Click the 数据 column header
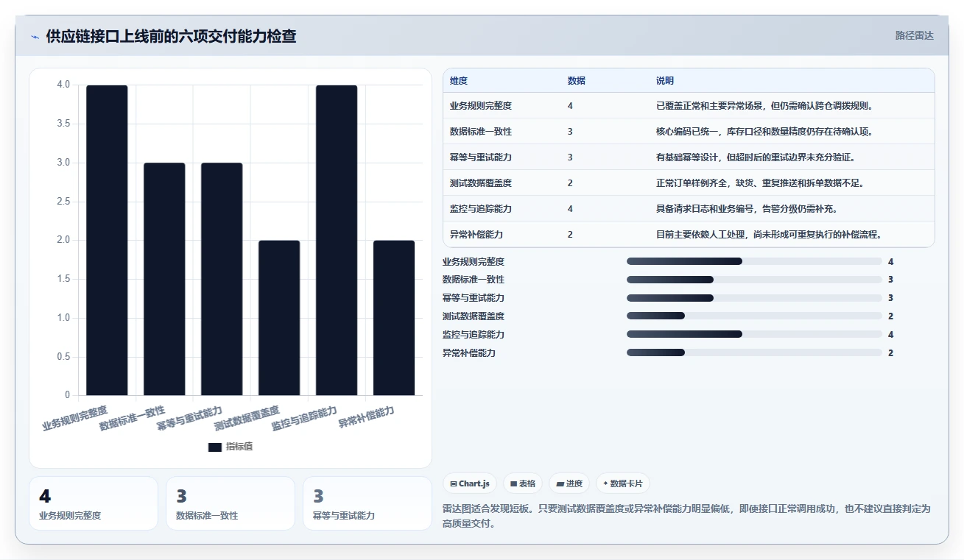 pyautogui.click(x=577, y=81)
